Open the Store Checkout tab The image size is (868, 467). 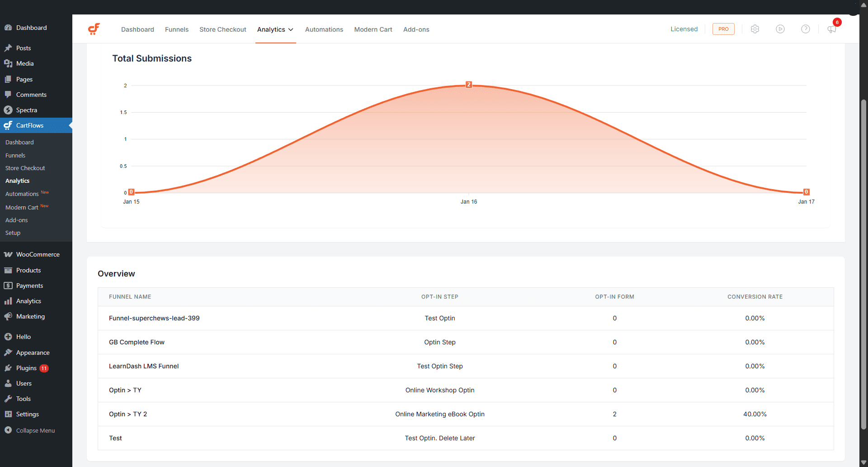click(222, 29)
